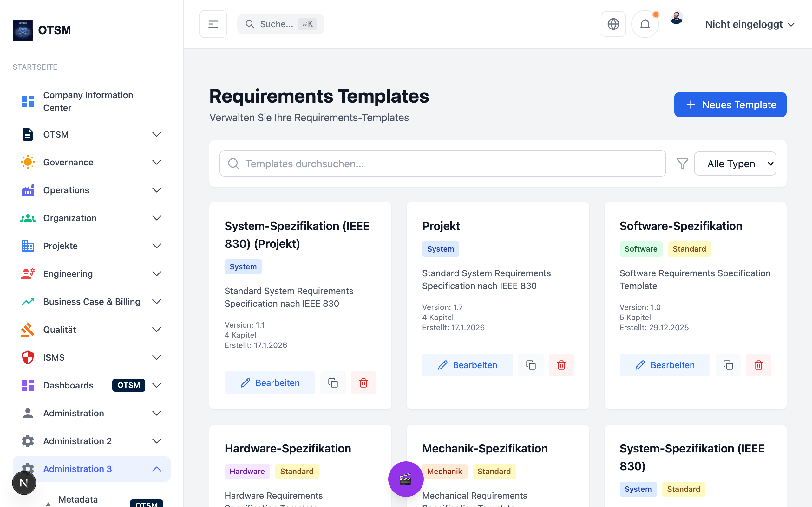The width and height of the screenshot is (812, 507).
Task: Delete the Software-Spezifikation template via trash icon
Action: pyautogui.click(x=758, y=365)
